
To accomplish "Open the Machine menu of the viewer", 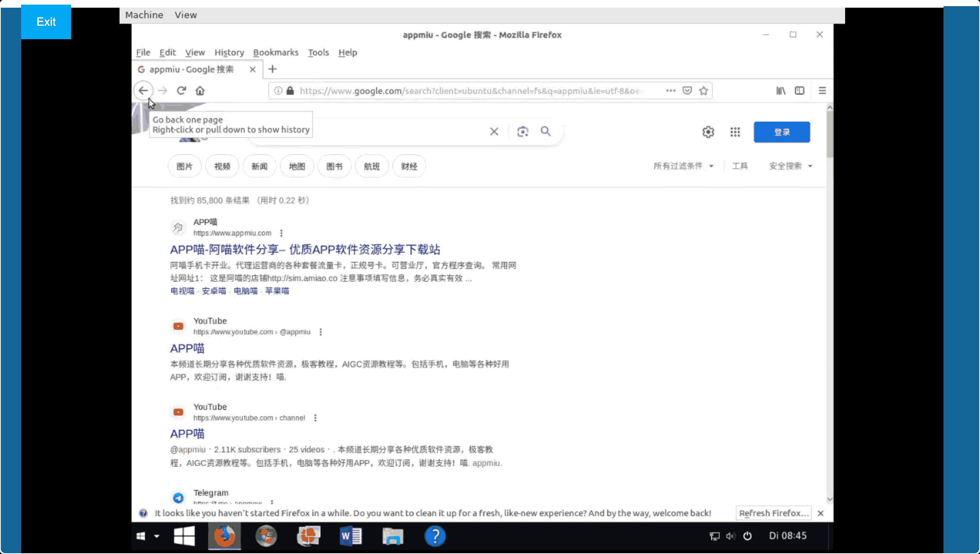I will pos(144,15).
